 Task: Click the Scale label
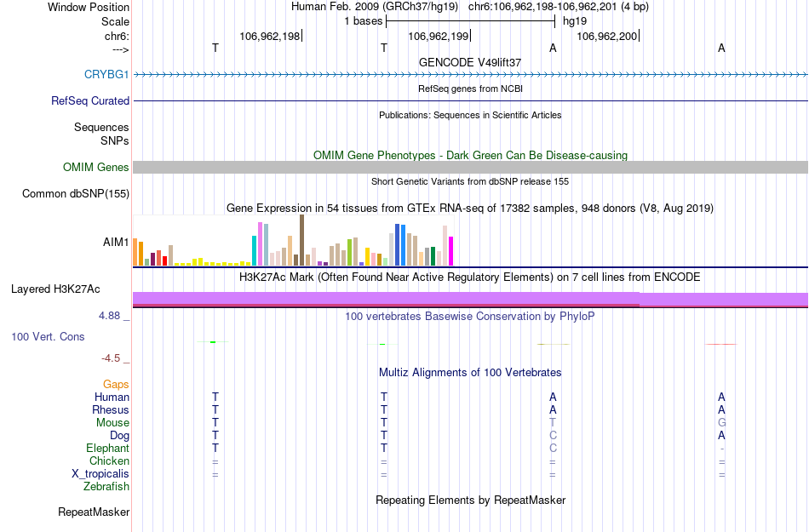115,21
